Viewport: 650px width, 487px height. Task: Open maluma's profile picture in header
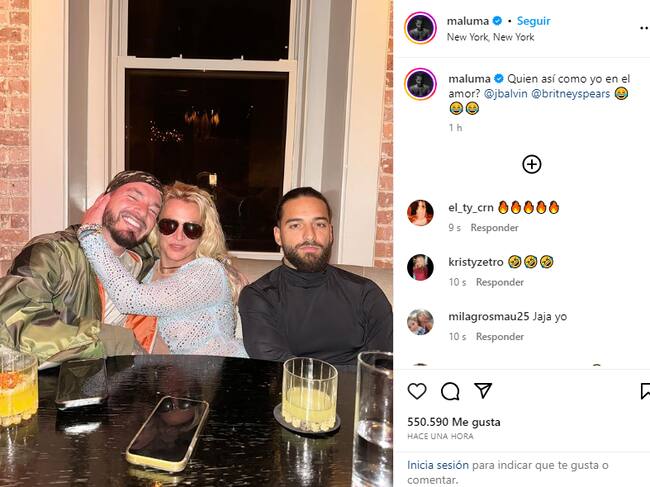coord(420,28)
